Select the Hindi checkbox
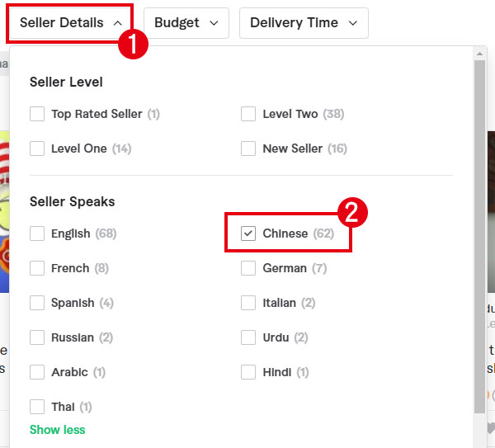 (x=248, y=372)
